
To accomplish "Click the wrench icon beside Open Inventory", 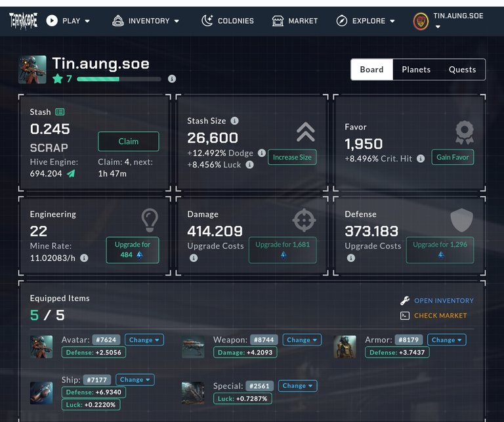I will pyautogui.click(x=405, y=301).
